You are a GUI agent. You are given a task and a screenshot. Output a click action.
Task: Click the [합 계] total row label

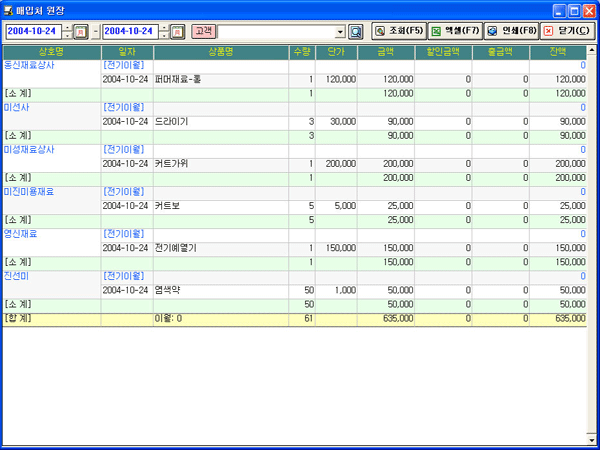18,318
